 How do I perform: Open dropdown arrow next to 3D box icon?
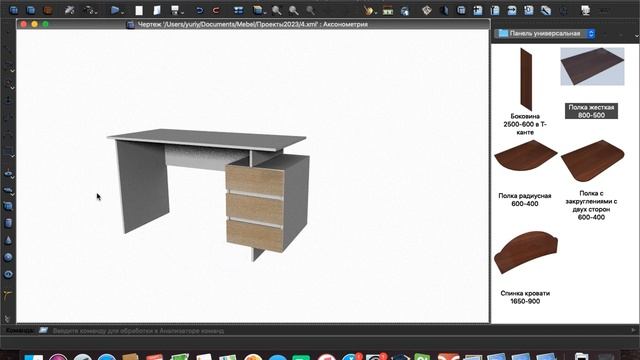pyautogui.click(x=264, y=13)
